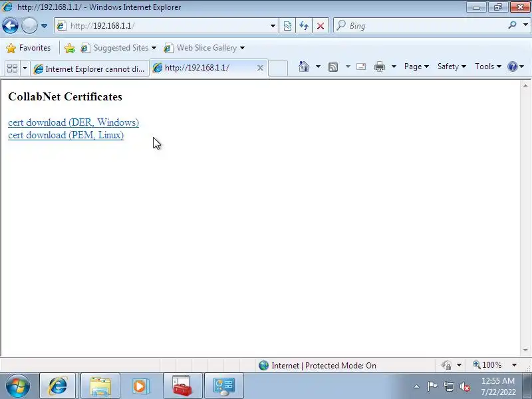Download the PEM Linux certificate link
The width and height of the screenshot is (532, 399).
[x=66, y=135]
